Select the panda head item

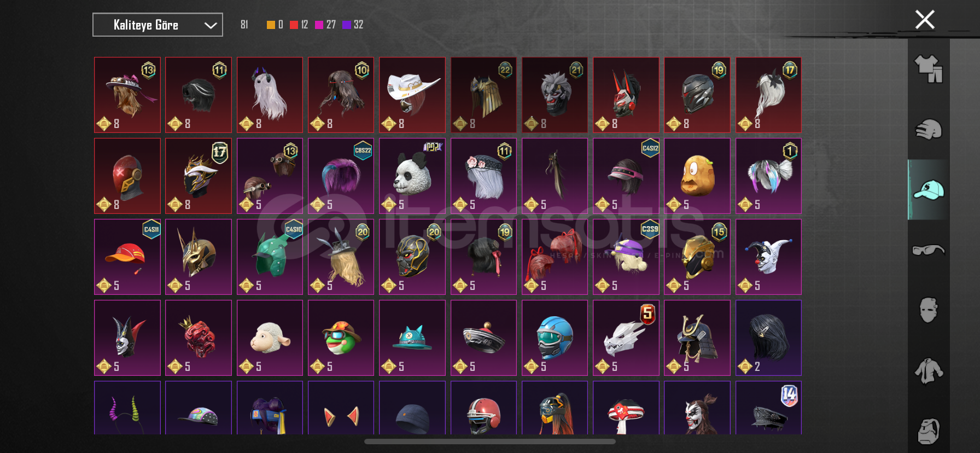(x=412, y=176)
